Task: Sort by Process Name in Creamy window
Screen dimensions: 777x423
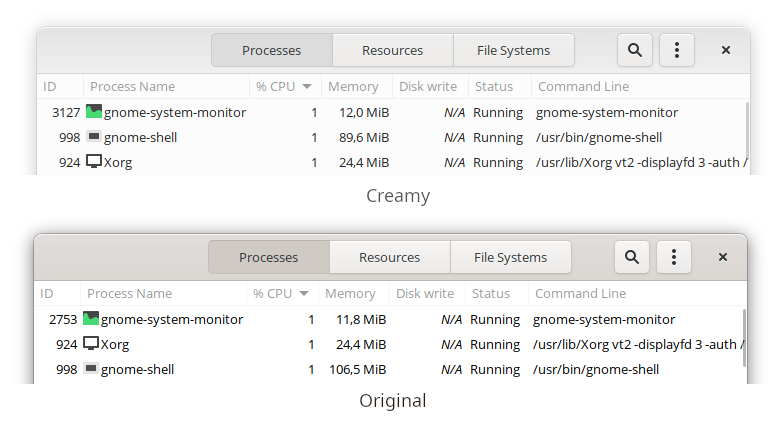Action: pyautogui.click(x=166, y=87)
